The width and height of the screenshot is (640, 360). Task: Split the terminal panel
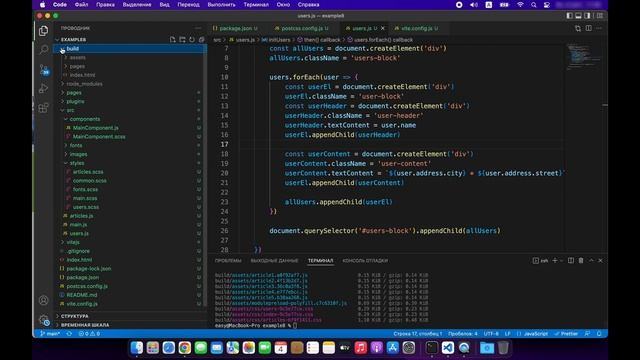coord(571,260)
